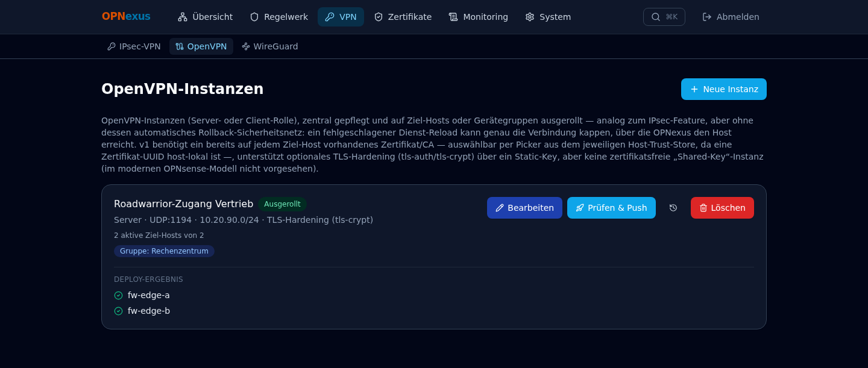
Task: Open the history icon button for Roadwarrior-Zugang
Action: pos(673,208)
